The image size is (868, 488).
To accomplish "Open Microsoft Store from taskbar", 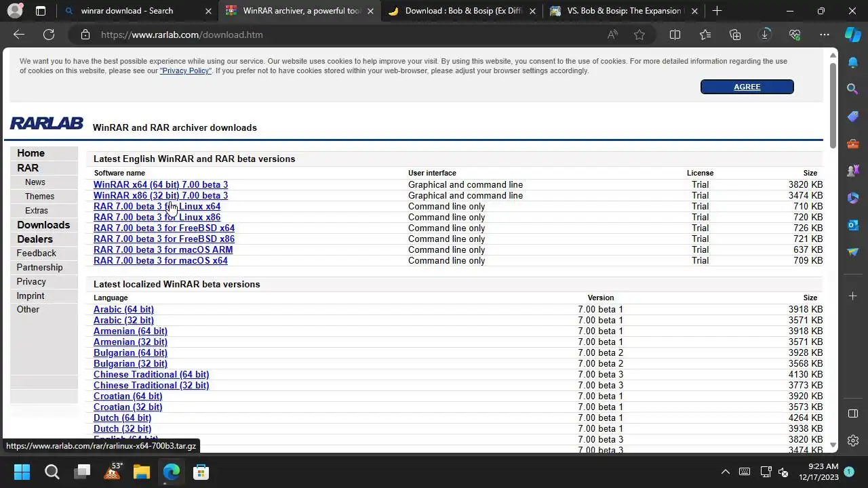I will coord(201,472).
